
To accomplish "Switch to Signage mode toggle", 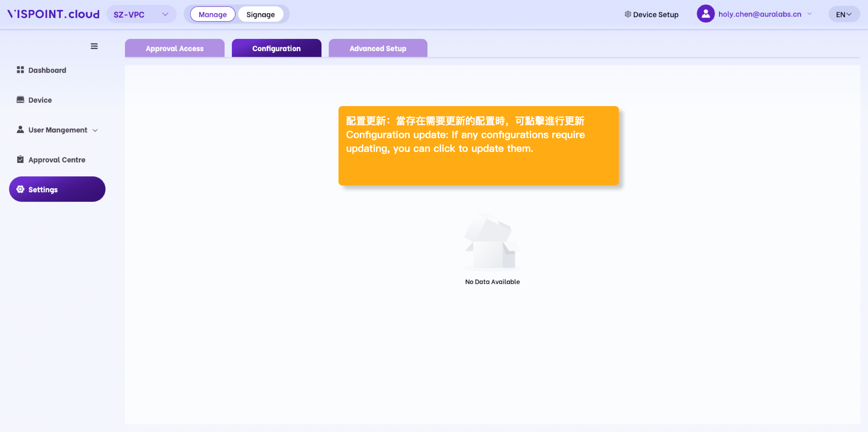I will point(261,15).
